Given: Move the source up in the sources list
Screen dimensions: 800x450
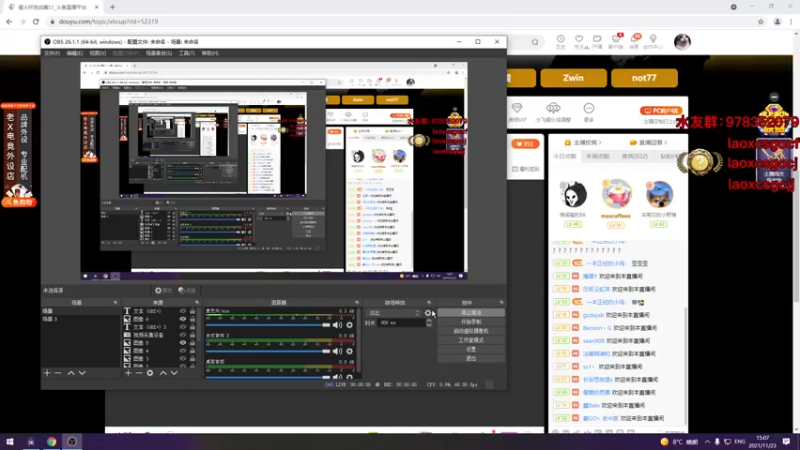Looking at the screenshot, I should pyautogui.click(x=163, y=373).
